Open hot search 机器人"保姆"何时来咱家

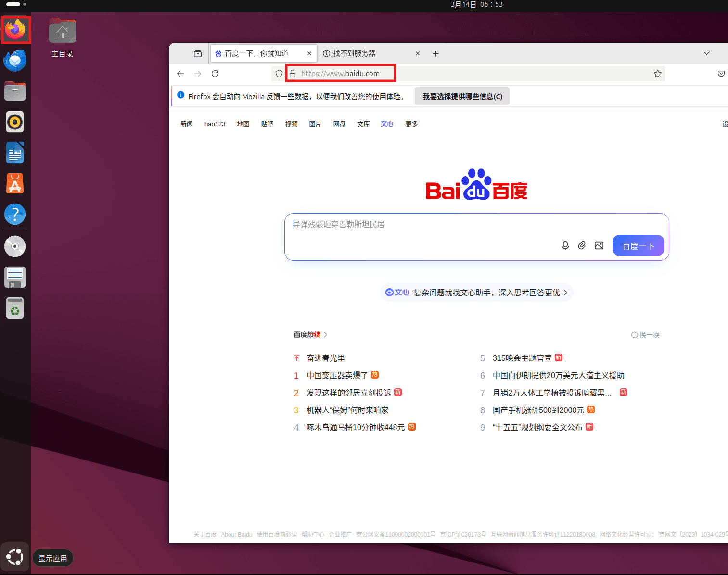pos(347,410)
